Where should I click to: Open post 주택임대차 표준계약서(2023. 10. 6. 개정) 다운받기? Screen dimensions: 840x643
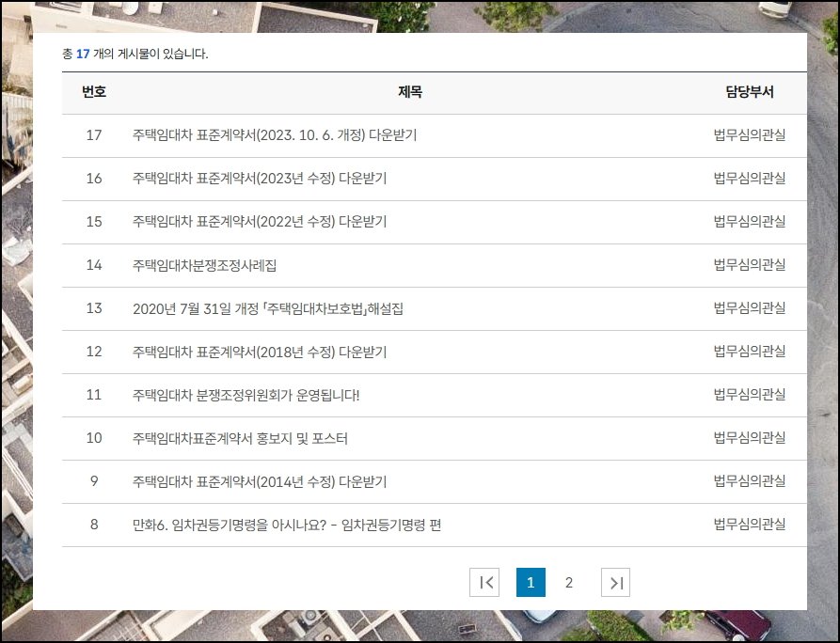(275, 135)
